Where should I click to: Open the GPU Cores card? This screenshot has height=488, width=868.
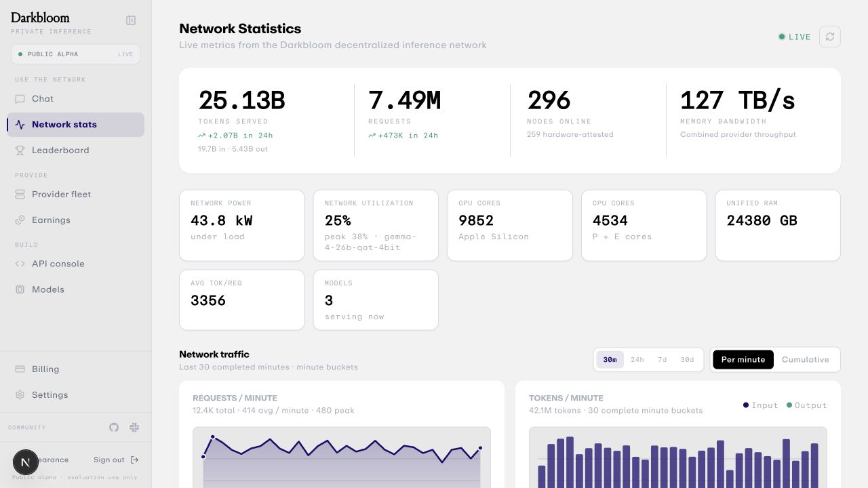pos(510,225)
